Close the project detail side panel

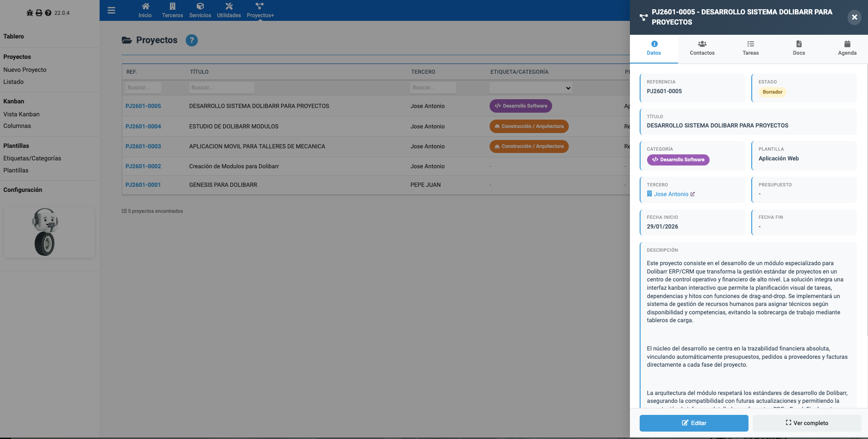pos(854,17)
